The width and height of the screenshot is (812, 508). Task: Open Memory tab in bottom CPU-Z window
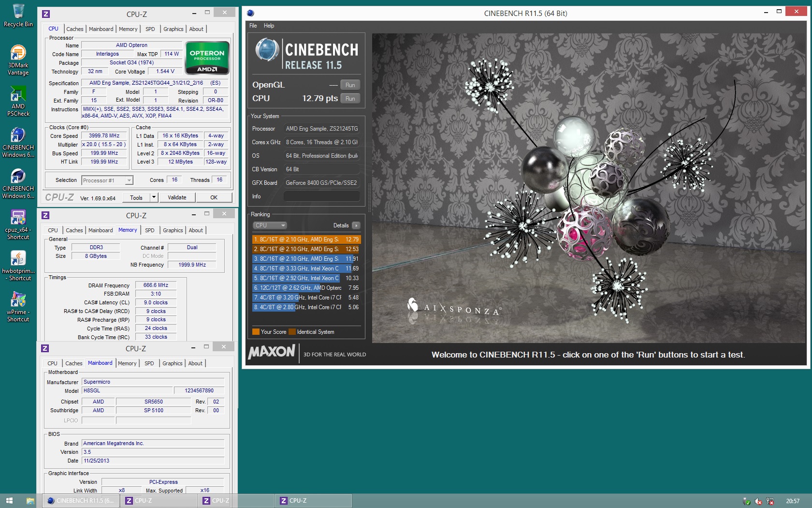click(127, 363)
